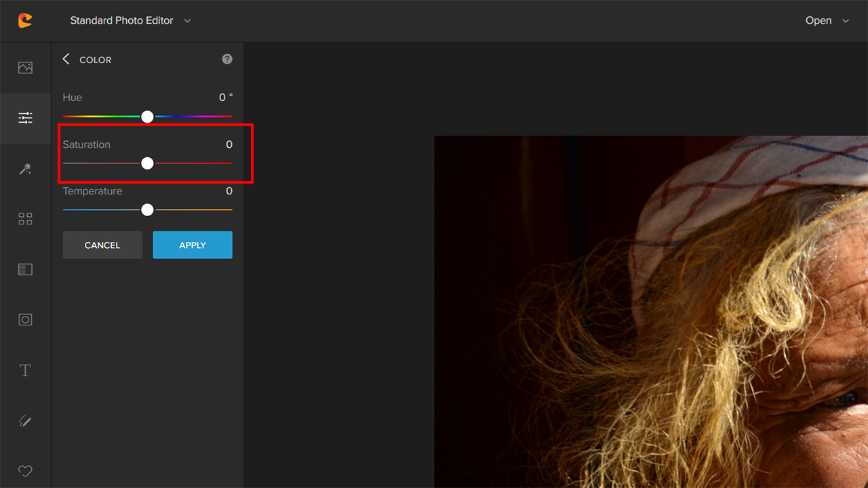Open the Overlay focus tool in sidebar
The image size is (868, 488).
[x=25, y=319]
